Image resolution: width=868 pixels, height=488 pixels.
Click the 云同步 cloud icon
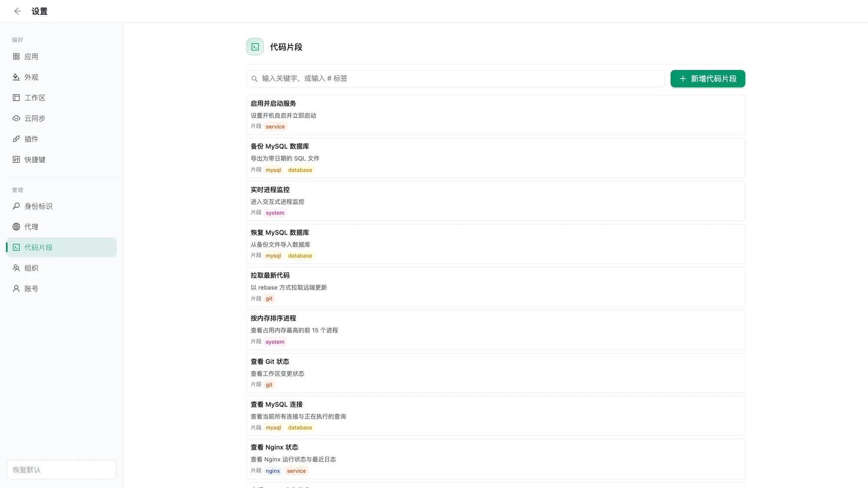[16, 118]
